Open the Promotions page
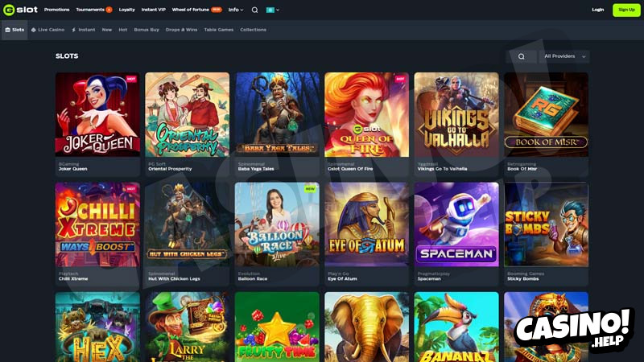Viewport: 644px width, 362px height. 56,10
